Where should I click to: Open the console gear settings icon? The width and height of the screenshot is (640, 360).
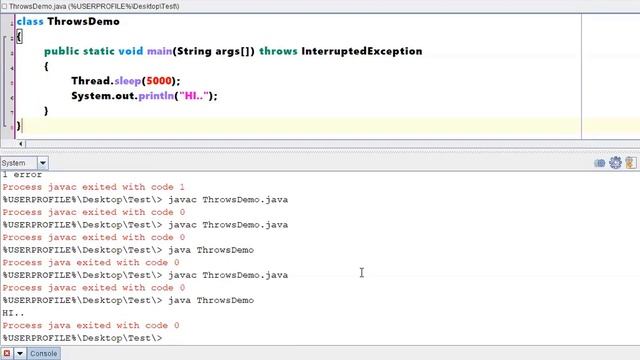click(x=615, y=162)
